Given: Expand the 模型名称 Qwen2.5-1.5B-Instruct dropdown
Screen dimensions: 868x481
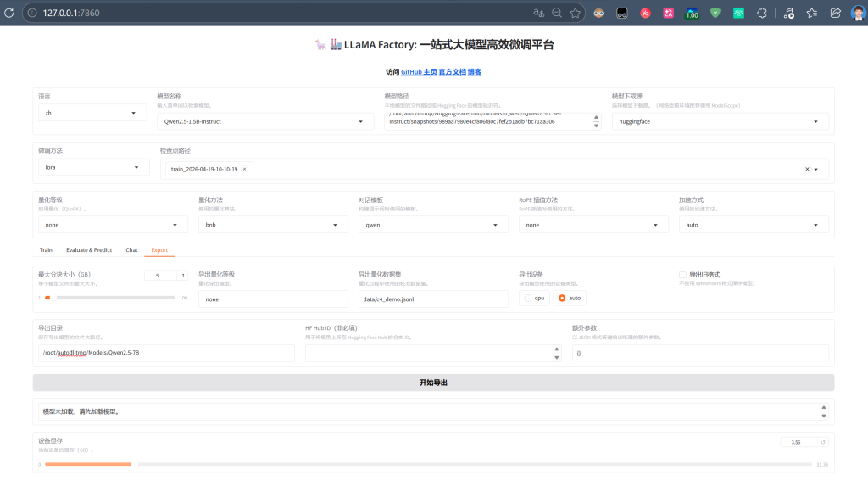Looking at the screenshot, I should coord(264,121).
